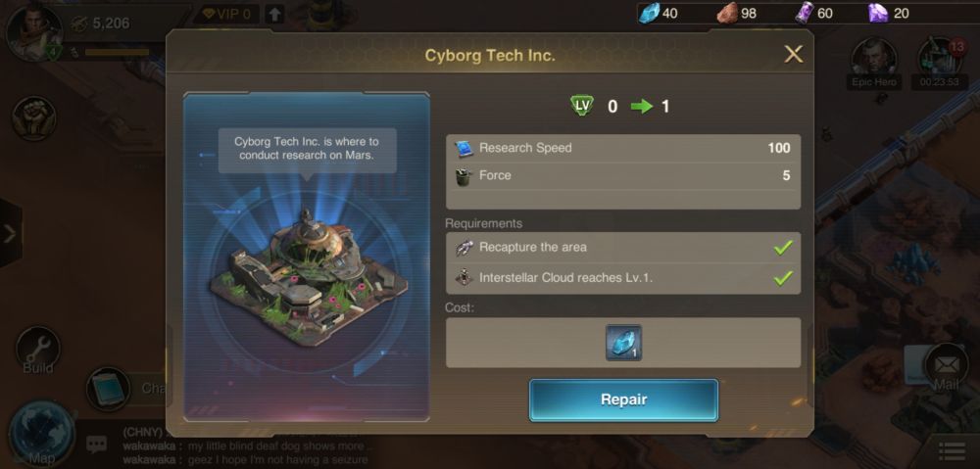The width and height of the screenshot is (980, 469).
Task: Tap the commander avatar portrait
Action: (33, 32)
